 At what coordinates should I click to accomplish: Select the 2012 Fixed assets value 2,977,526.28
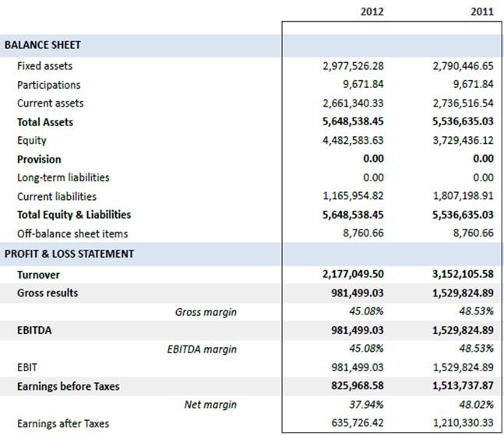(x=353, y=66)
